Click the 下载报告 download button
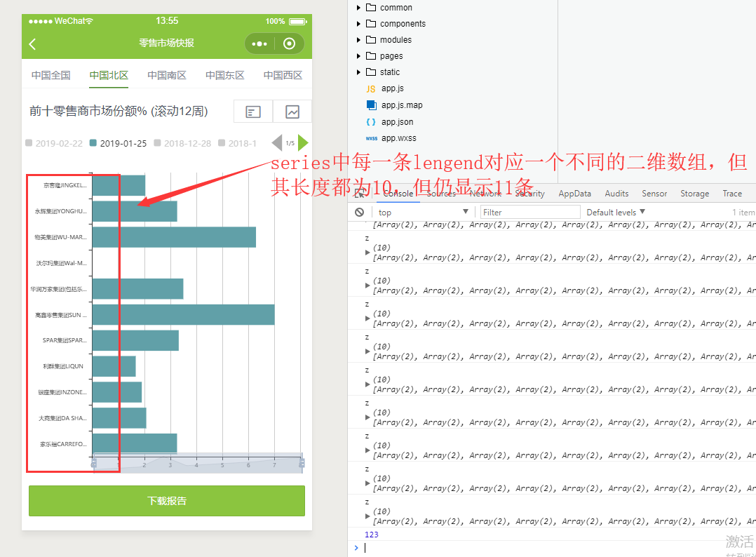This screenshot has width=756, height=557. pyautogui.click(x=167, y=501)
